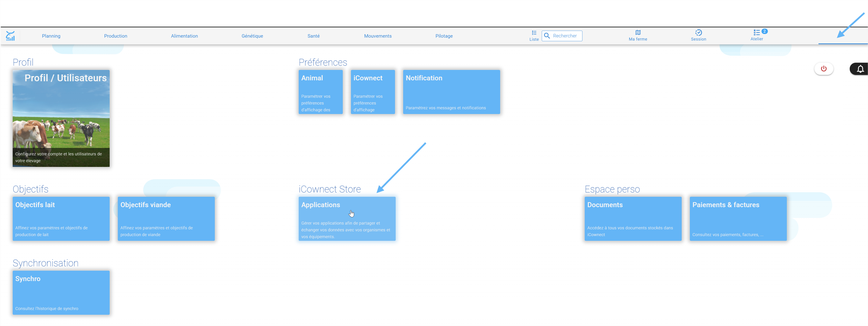Open the Synchro history tile
Screen dimensions: 868x326
(x=61, y=293)
